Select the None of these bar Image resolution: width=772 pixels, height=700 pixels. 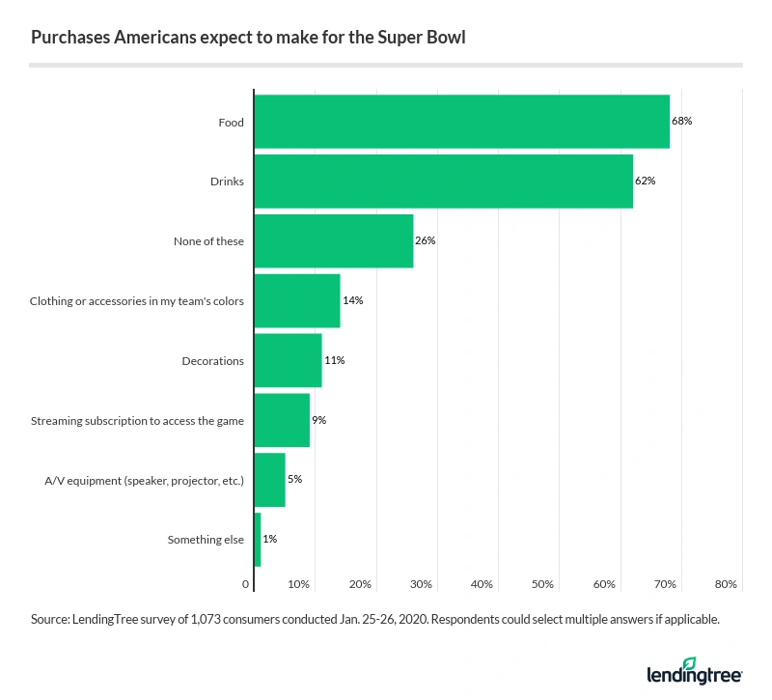click(x=333, y=241)
